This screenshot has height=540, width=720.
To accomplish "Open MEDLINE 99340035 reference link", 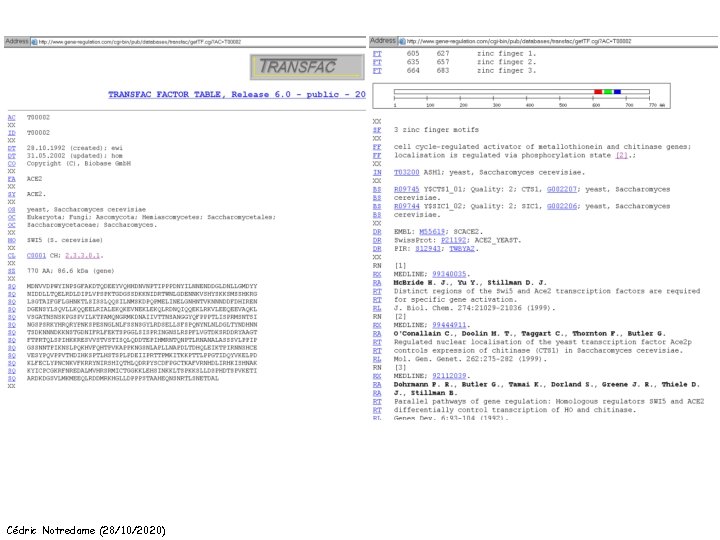I will click(449, 274).
